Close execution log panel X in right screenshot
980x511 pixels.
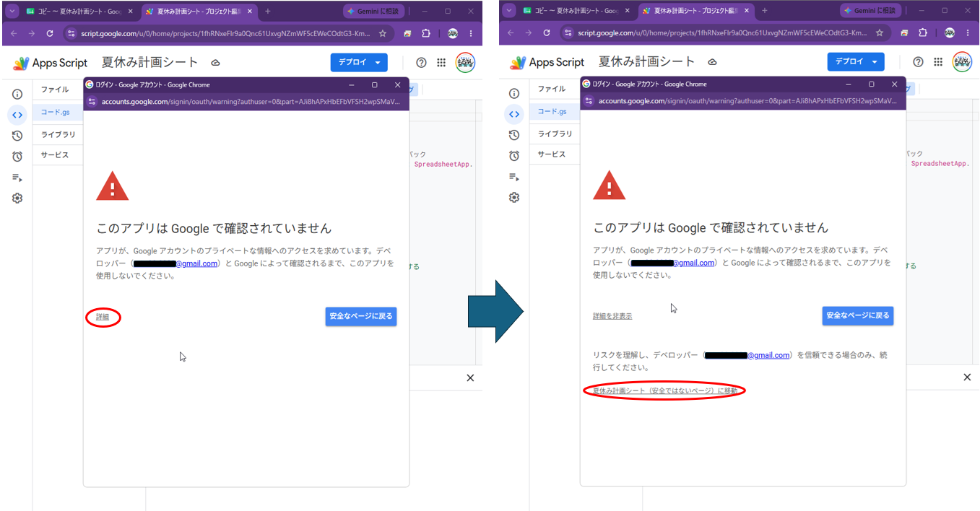(967, 377)
